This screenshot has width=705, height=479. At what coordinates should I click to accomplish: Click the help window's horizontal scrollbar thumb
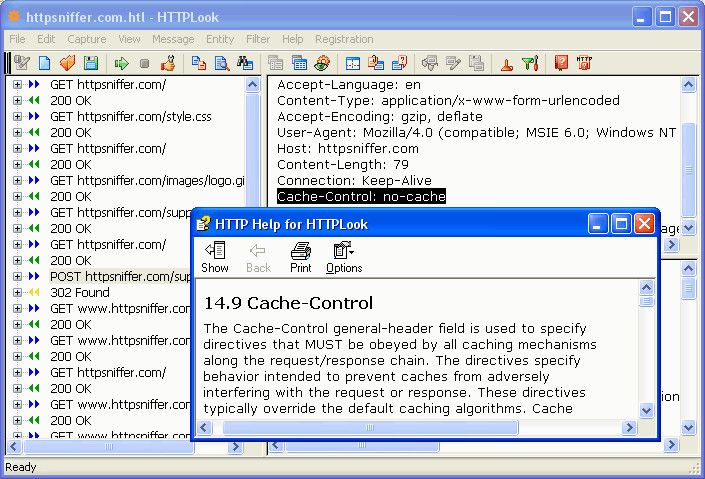370,427
